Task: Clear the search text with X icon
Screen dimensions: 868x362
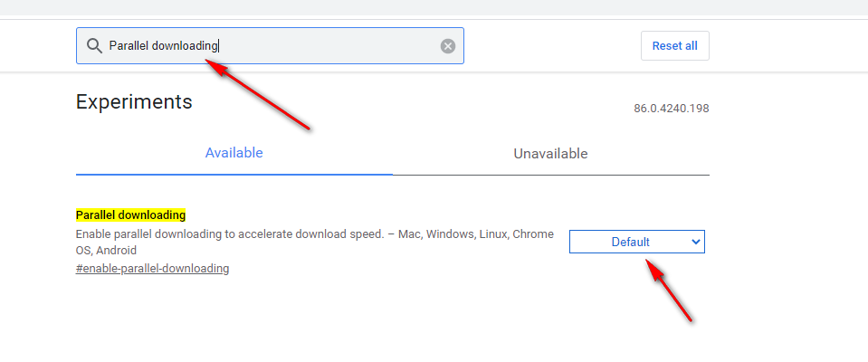Action: point(448,46)
